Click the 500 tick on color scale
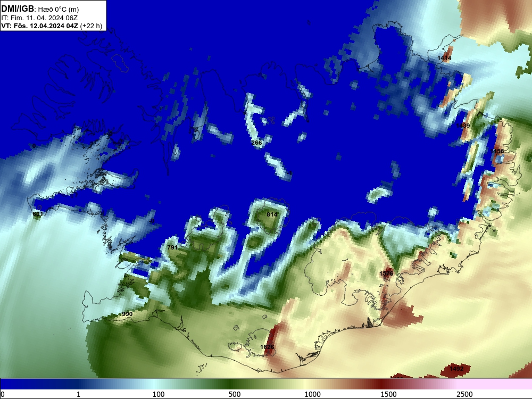 [x=235, y=394]
